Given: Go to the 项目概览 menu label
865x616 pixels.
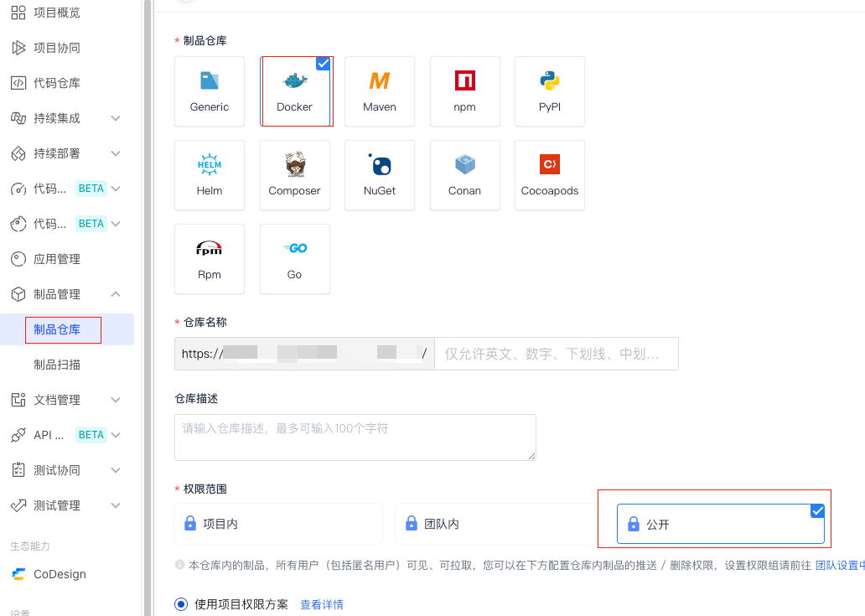Looking at the screenshot, I should 57,13.
